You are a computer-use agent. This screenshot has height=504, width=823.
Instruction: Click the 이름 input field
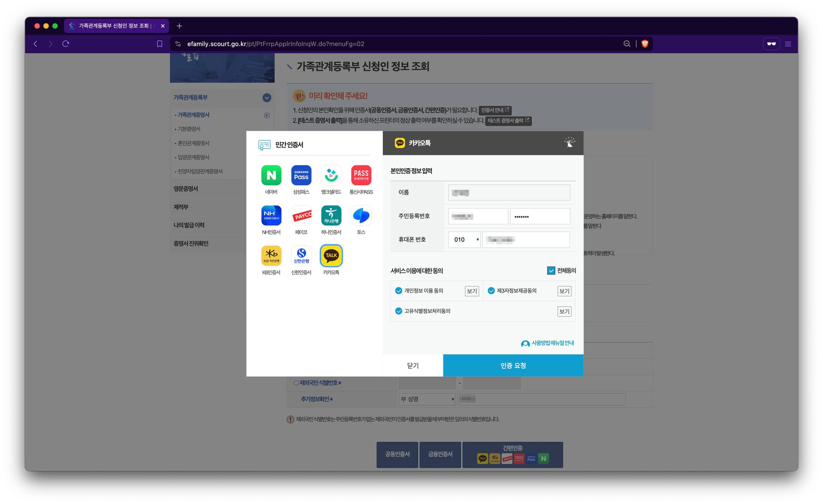pyautogui.click(x=509, y=193)
